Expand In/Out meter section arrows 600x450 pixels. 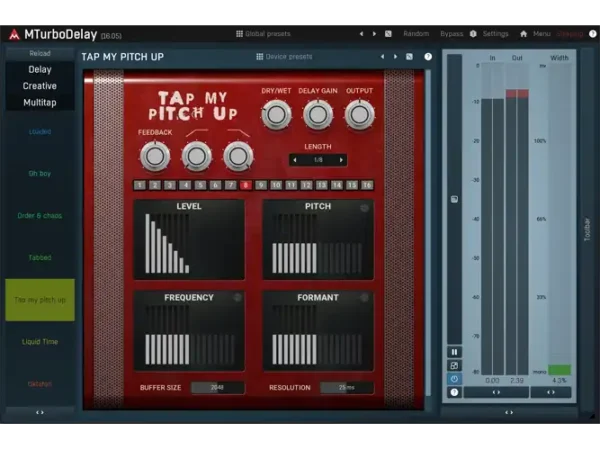[496, 392]
